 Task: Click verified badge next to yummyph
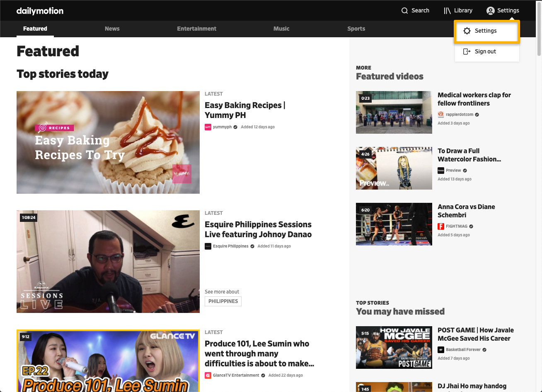[235, 127]
